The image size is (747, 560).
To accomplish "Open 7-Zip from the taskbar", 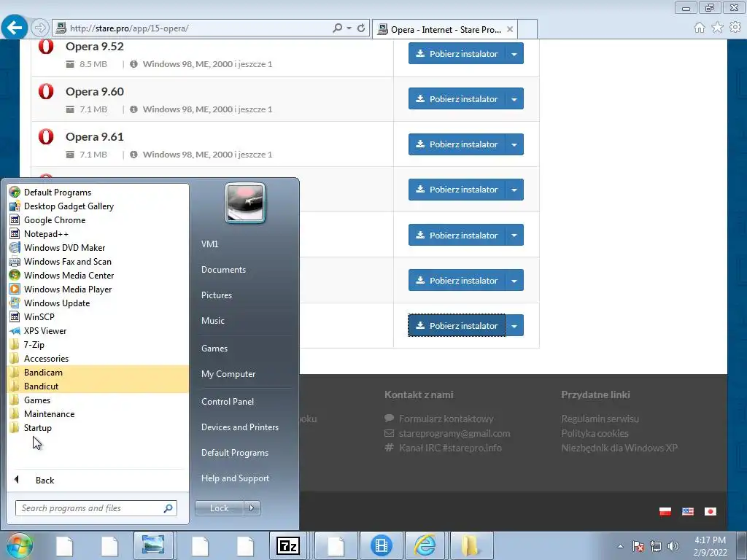I will pyautogui.click(x=288, y=545).
